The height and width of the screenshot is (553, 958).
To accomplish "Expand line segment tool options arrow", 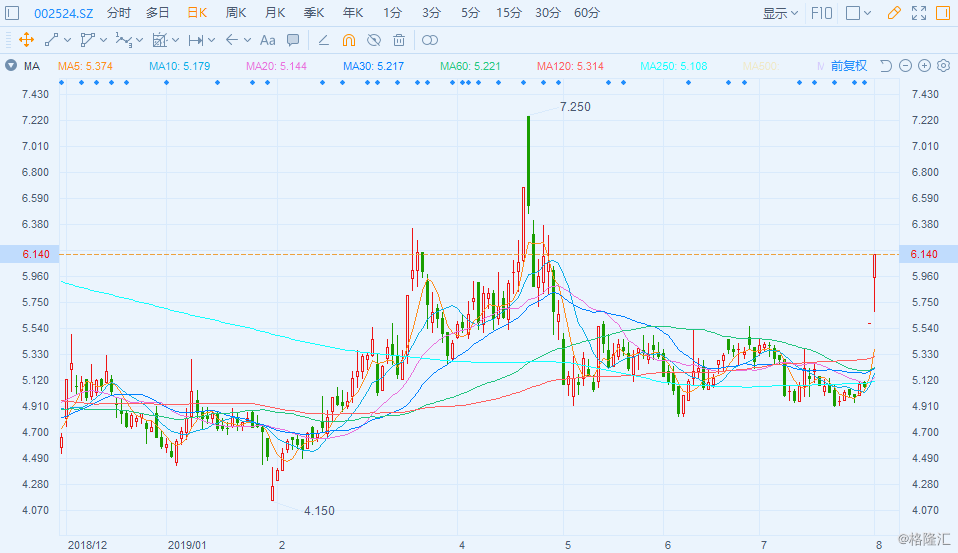I will coord(67,40).
